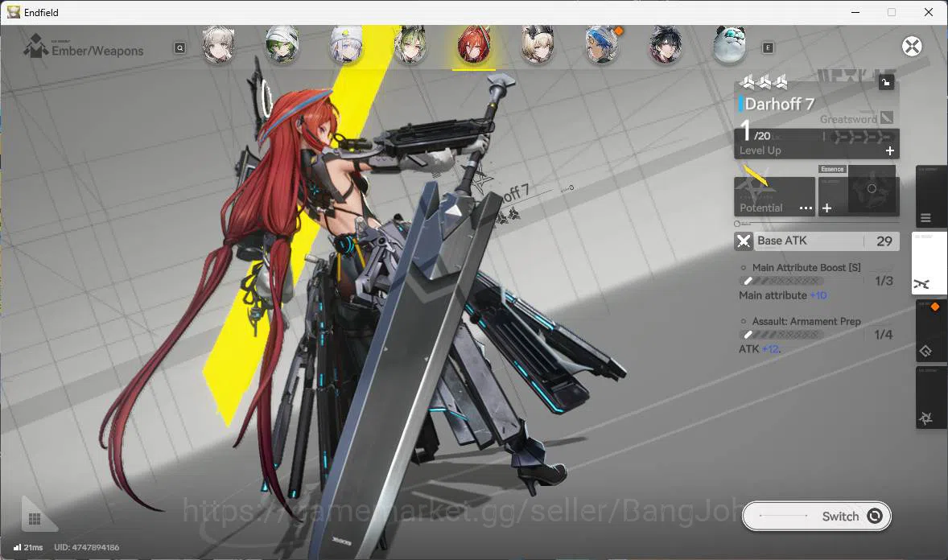Image resolution: width=948 pixels, height=560 pixels.
Task: Click the UID: 4747894186 text
Action: pos(86,547)
